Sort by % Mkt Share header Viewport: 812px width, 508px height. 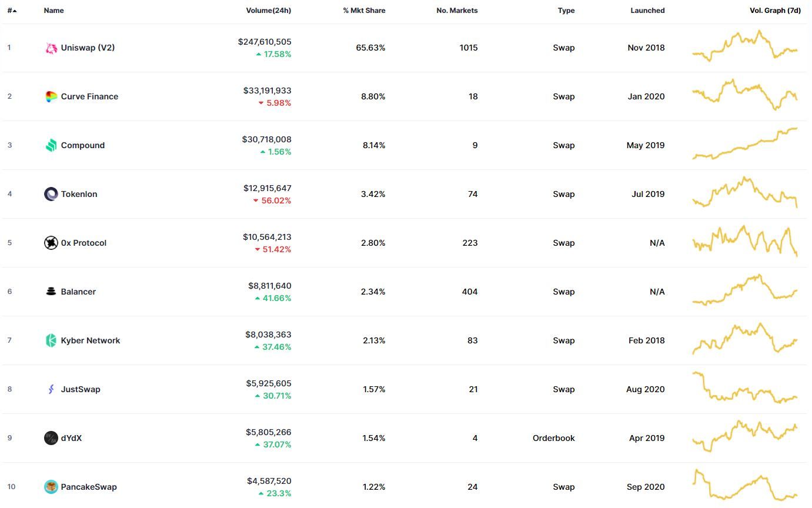click(x=364, y=11)
